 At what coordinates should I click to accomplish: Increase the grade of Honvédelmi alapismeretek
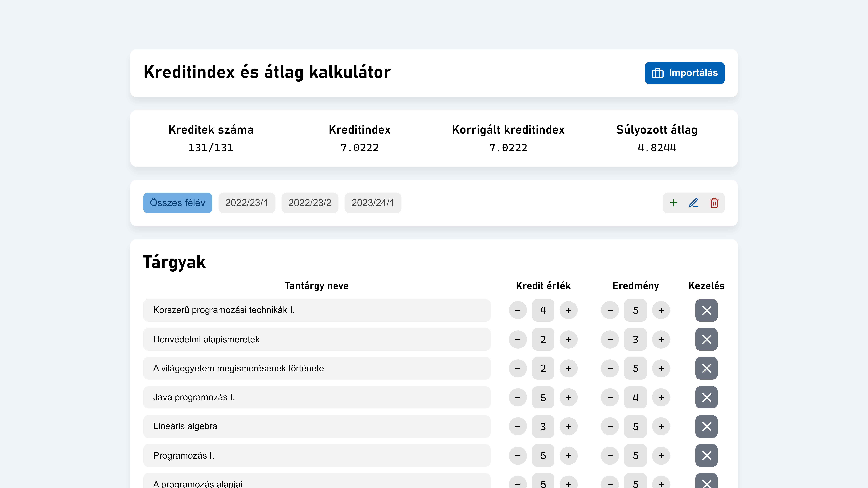[x=661, y=339]
